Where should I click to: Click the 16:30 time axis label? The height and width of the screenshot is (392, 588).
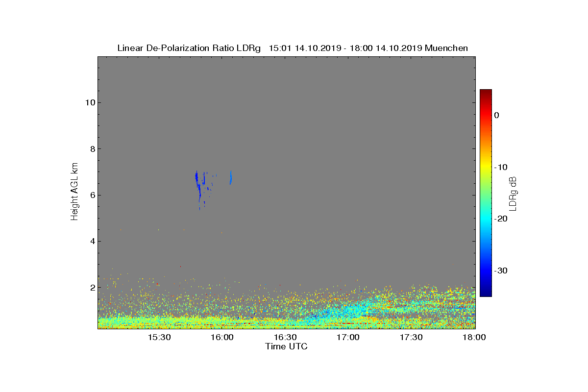coord(285,338)
